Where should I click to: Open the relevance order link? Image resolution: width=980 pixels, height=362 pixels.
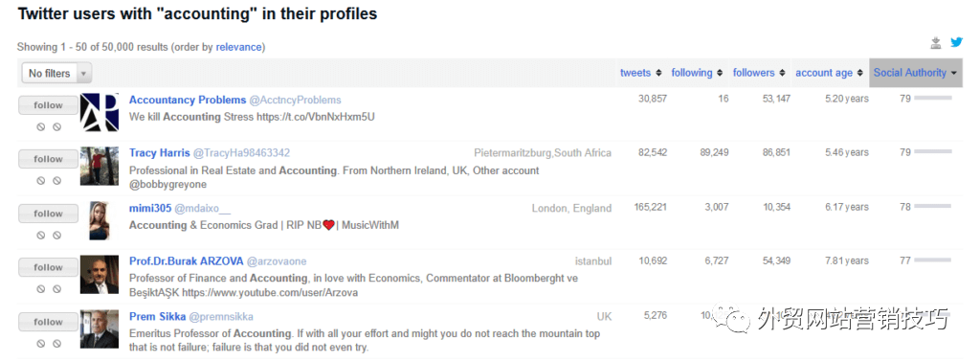click(238, 47)
